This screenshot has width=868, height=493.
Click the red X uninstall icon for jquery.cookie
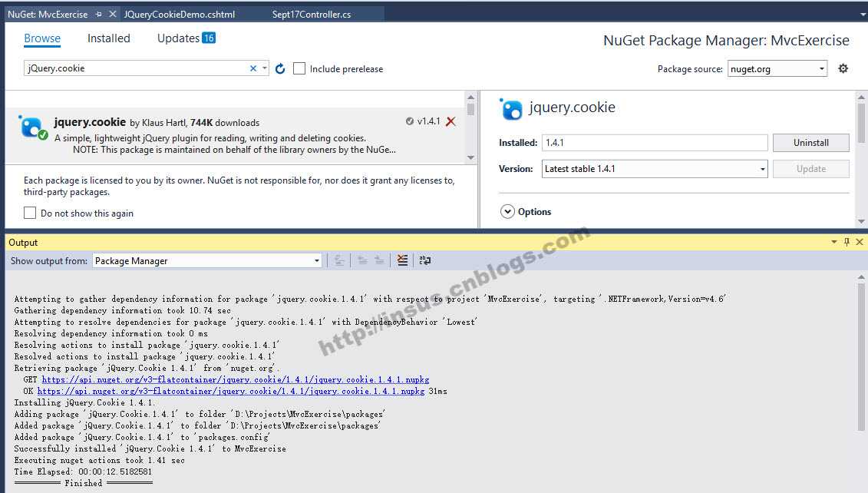tap(451, 122)
